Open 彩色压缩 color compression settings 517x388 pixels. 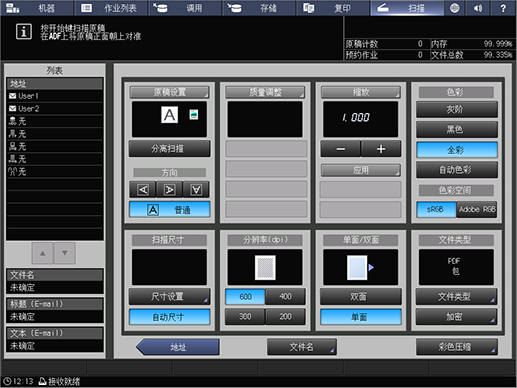(x=457, y=347)
